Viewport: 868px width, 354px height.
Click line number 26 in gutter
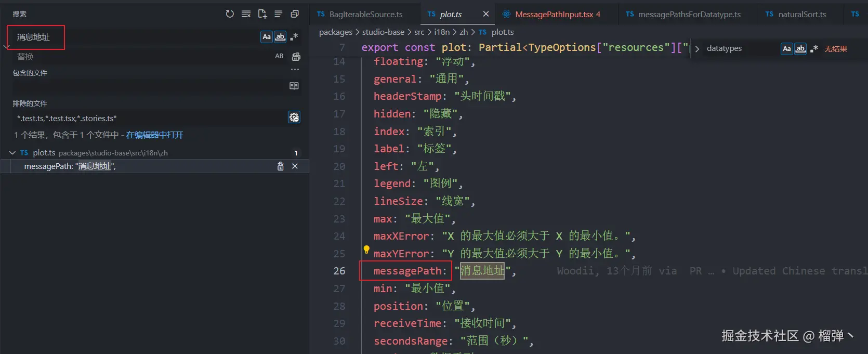(339, 271)
